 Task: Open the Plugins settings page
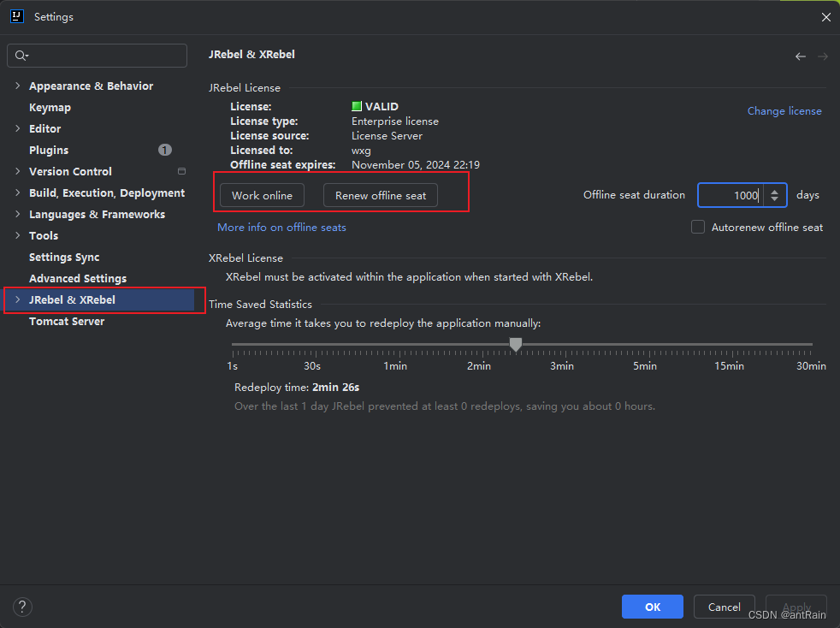point(49,150)
